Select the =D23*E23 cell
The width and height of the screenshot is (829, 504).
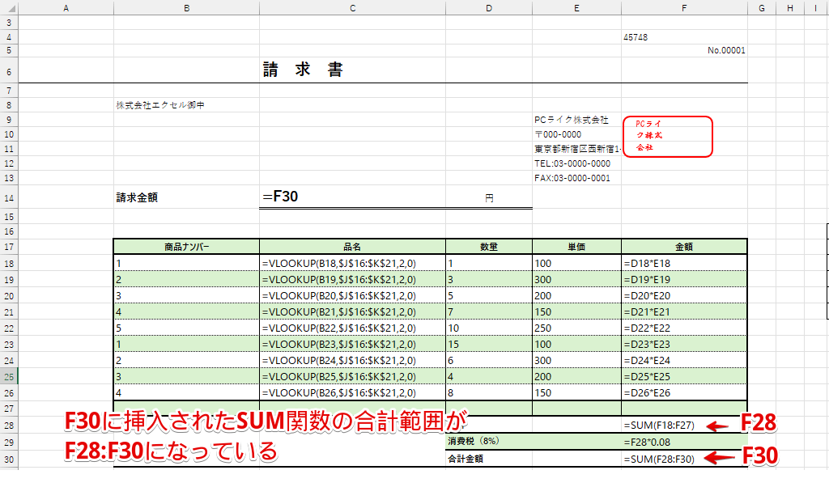[x=684, y=344]
